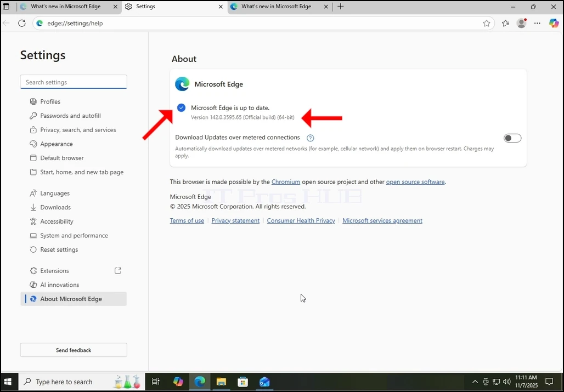Screen dimensions: 564x392
Task: Open the tab actions menu icon
Action: point(6,7)
